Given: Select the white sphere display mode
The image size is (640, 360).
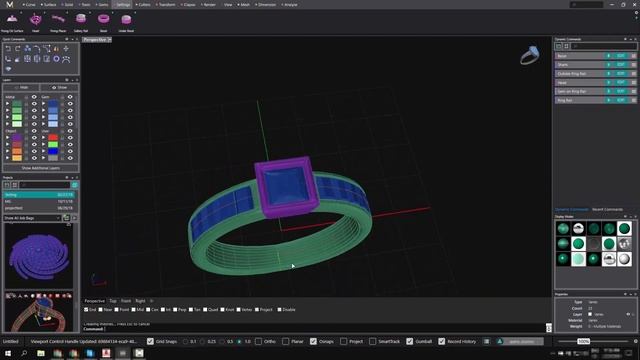Looking at the screenshot, I should (624, 259).
